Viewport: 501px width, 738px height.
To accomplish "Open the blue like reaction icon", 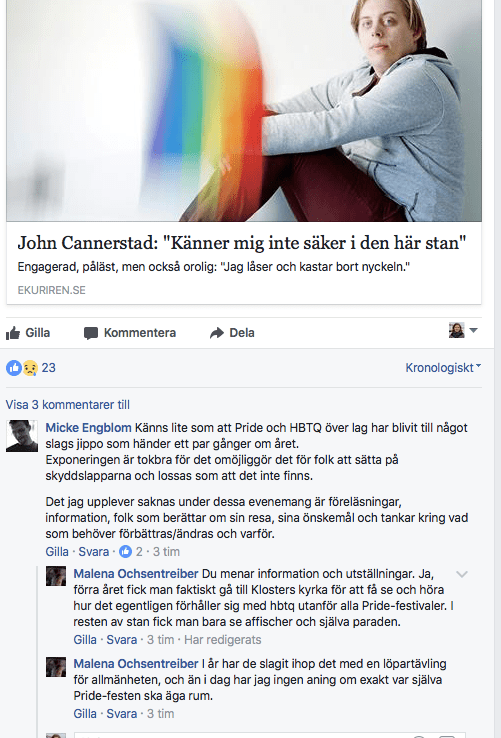I will (x=14, y=368).
